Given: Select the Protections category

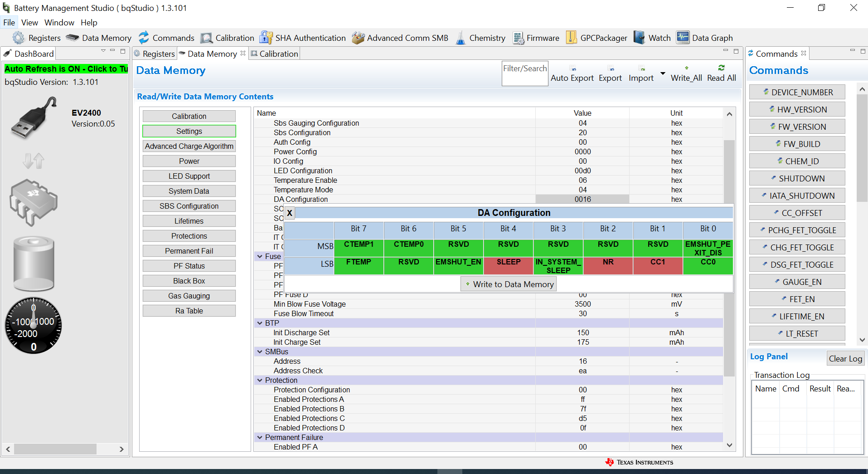Looking at the screenshot, I should [189, 236].
